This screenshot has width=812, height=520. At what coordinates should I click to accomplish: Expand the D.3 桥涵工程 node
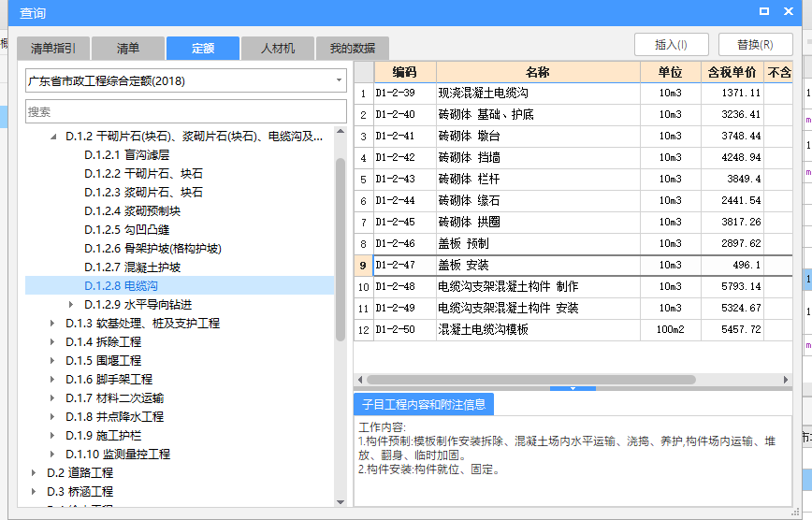(34, 491)
